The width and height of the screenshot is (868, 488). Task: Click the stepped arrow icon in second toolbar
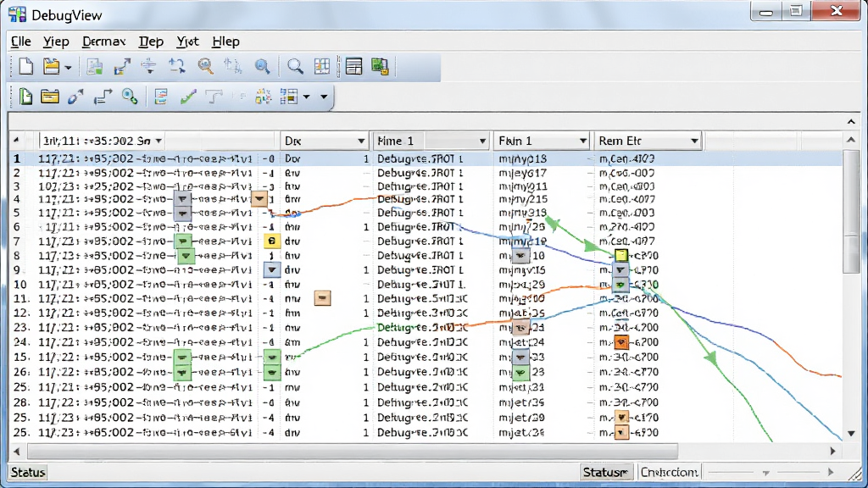tap(103, 97)
